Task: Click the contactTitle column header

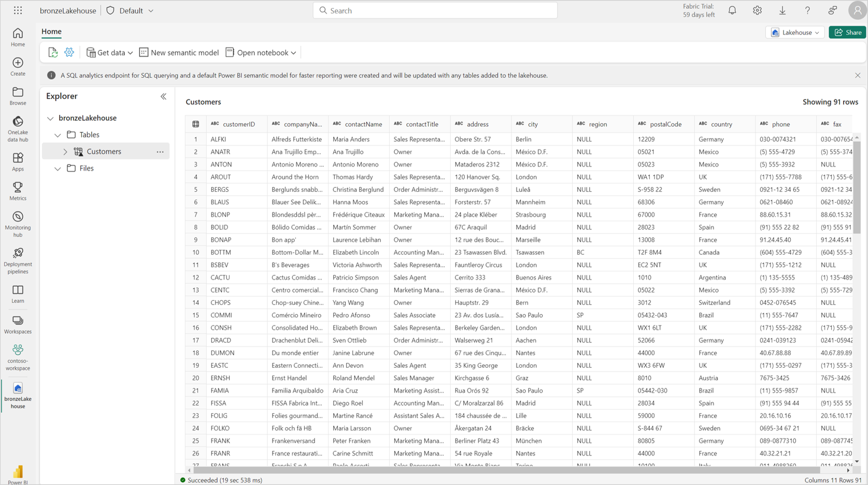Action: (420, 124)
